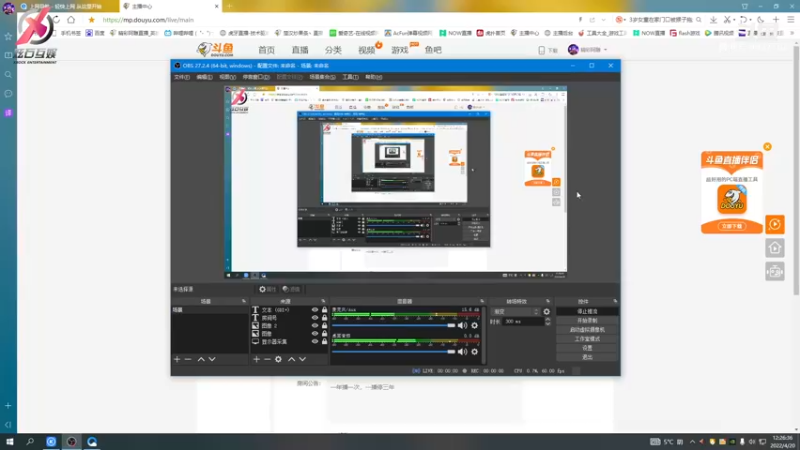Click orange play button on Douyu floating sidebar
Viewport: 800px width, 450px height.
pos(774,224)
